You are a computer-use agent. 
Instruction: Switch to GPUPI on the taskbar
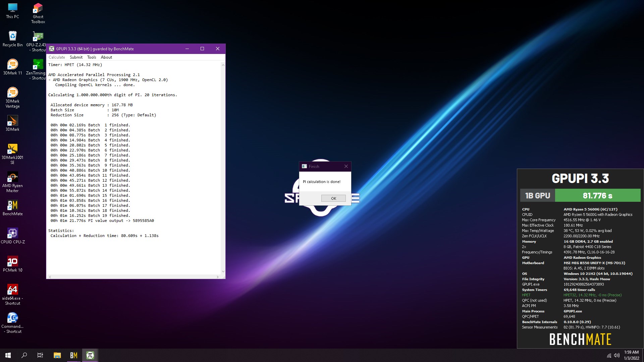[90, 355]
